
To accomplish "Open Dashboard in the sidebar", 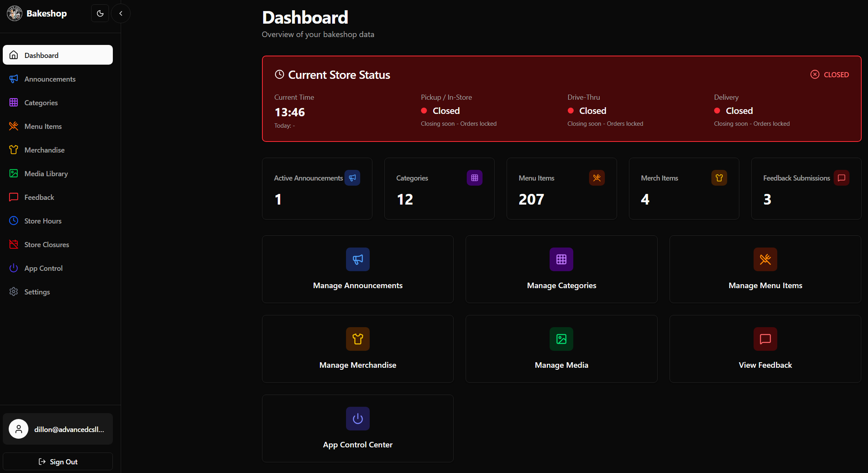I will click(x=58, y=55).
